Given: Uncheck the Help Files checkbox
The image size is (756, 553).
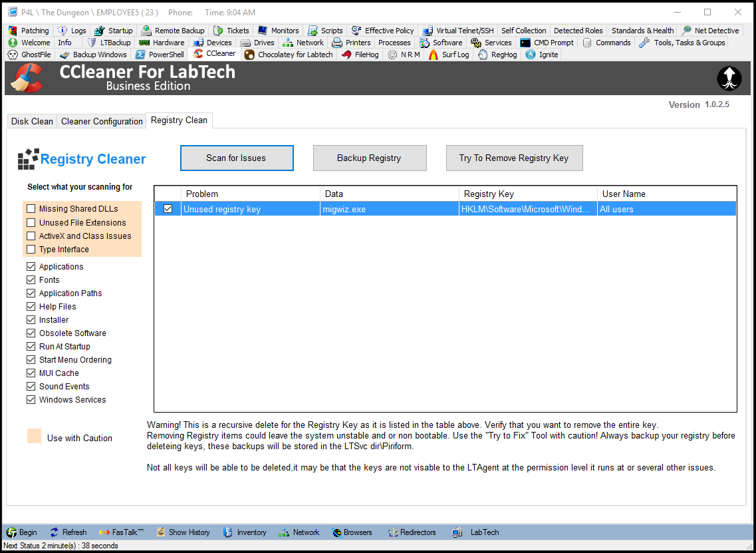Looking at the screenshot, I should coord(31,306).
